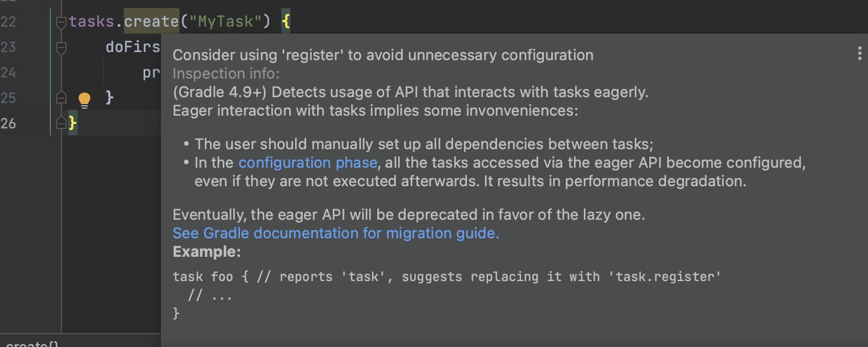Click line number 22 in the gutter
Screen dimensions: 868x347
[8, 22]
